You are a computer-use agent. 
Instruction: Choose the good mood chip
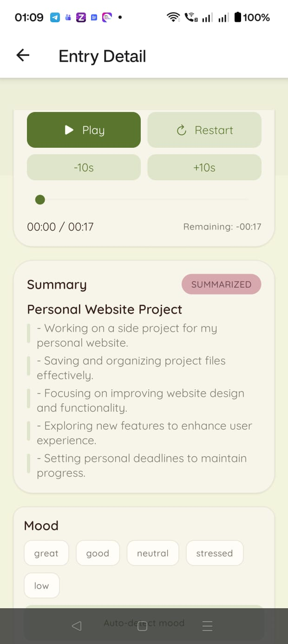(x=98, y=553)
